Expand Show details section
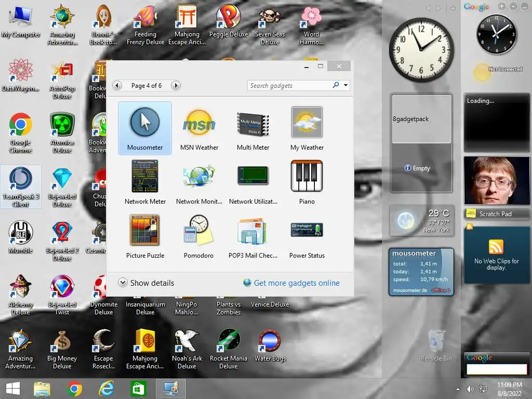 146,283
